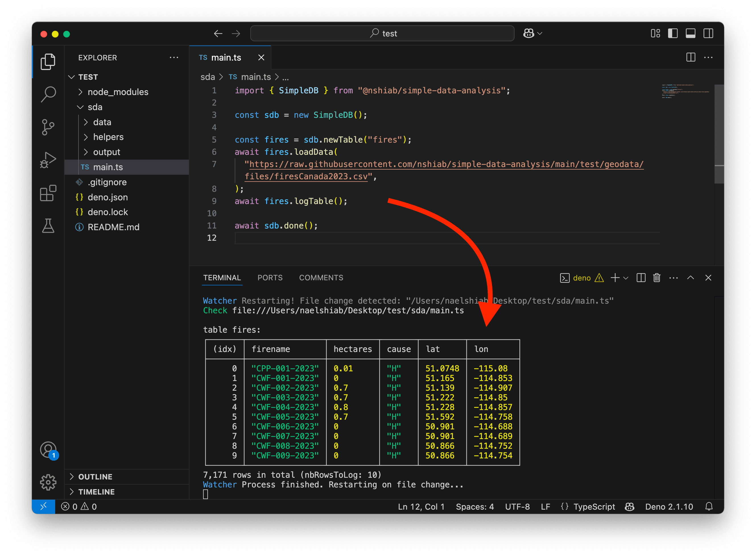Go back using the left arrow
The image size is (756, 556).
click(x=218, y=33)
